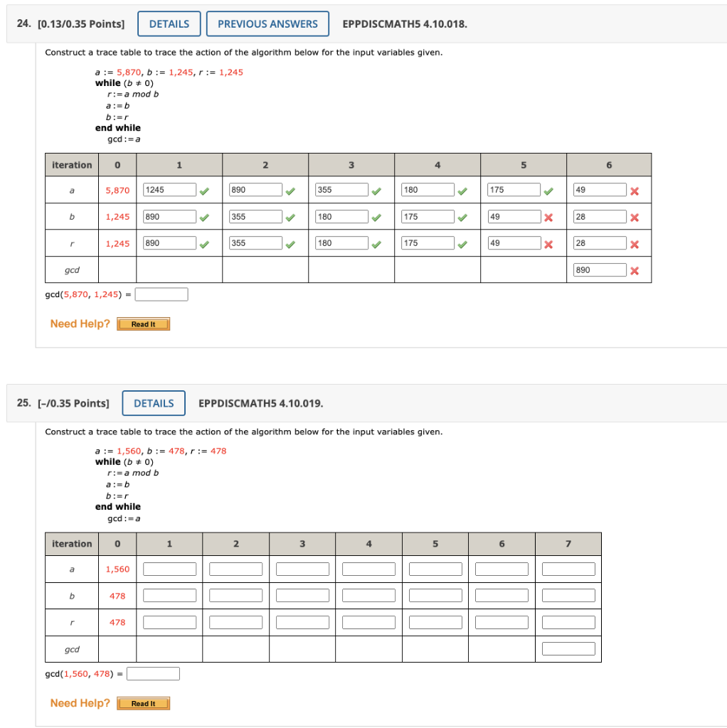Click the green checkmark beside r value 355
Viewport: 727px width, 728px height.
tap(290, 242)
